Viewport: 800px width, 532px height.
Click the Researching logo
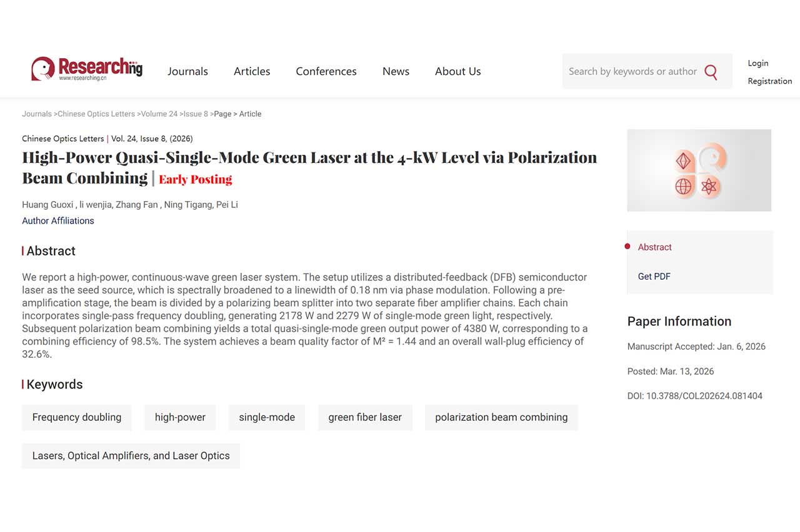87,69
